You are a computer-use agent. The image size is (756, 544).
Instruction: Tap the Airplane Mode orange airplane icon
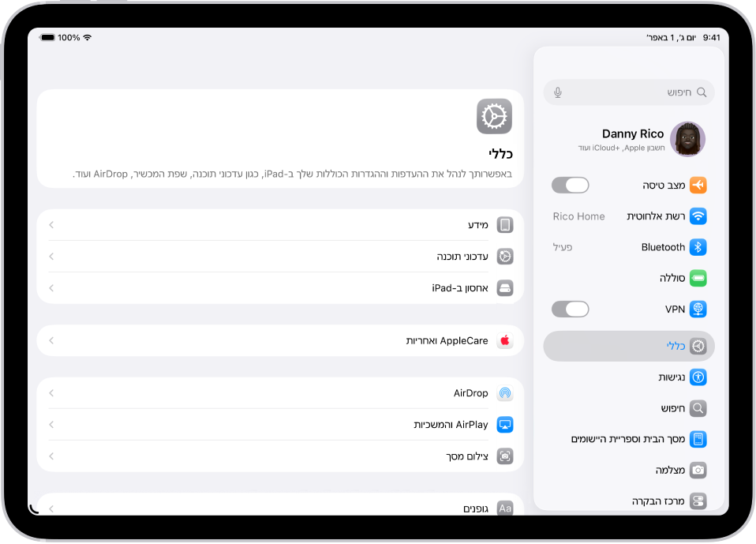698,186
